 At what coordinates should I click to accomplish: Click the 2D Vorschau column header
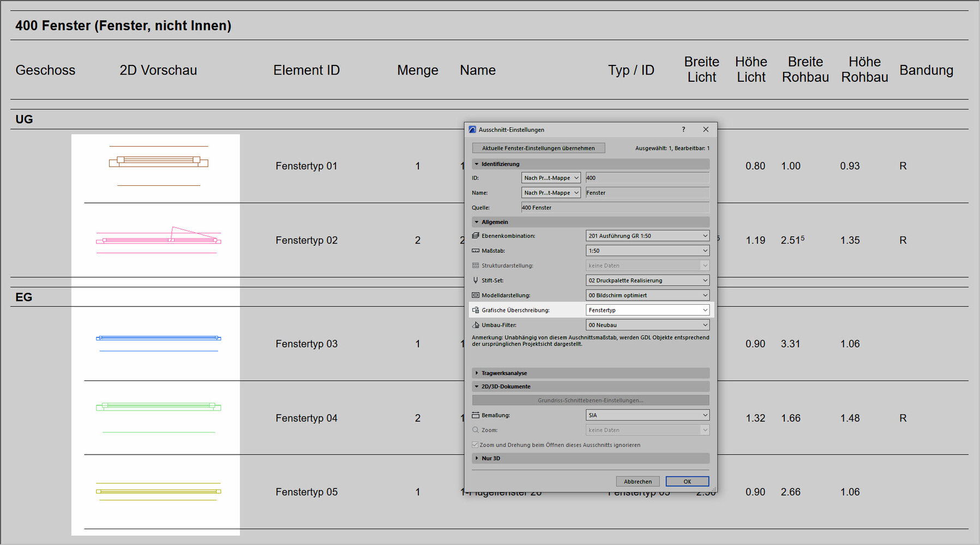tap(158, 70)
